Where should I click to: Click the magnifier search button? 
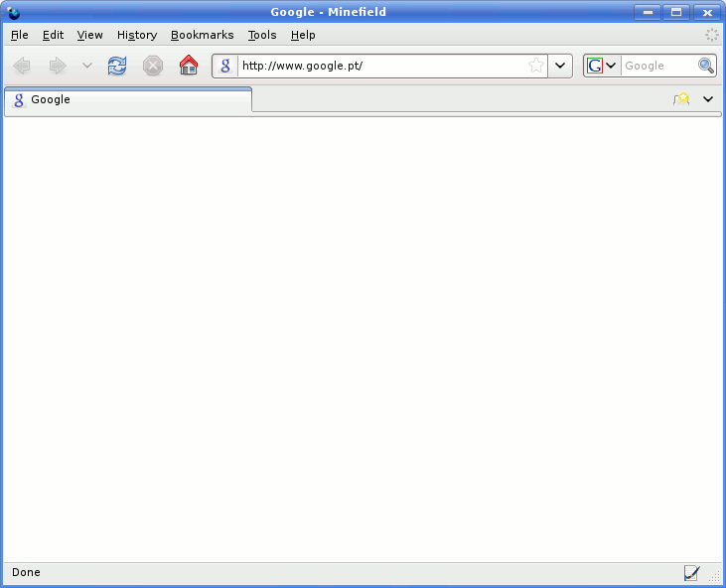pyautogui.click(x=705, y=66)
